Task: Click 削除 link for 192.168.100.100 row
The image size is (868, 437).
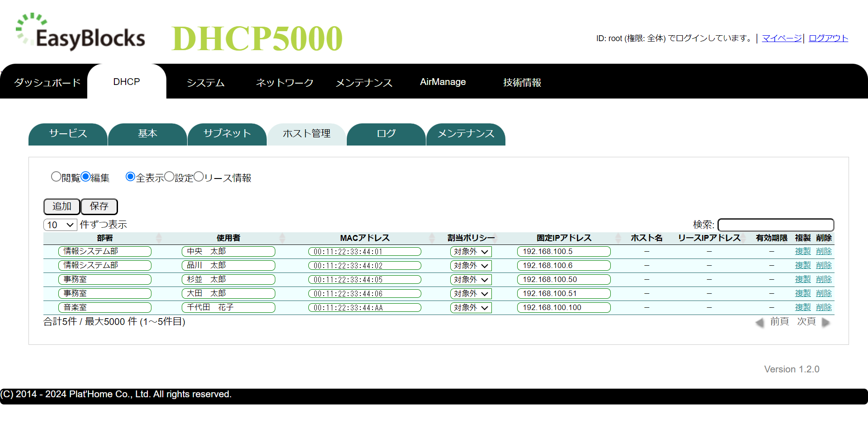Action: [x=824, y=307]
